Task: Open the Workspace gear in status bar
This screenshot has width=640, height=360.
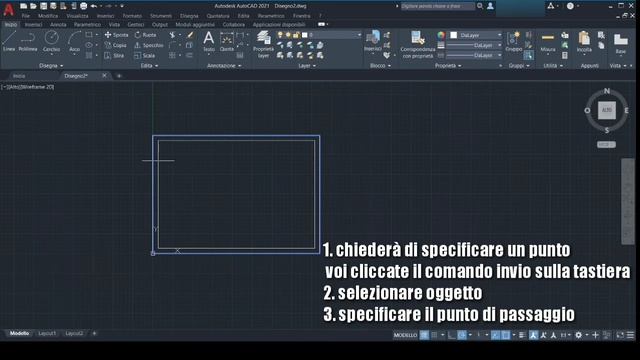Action: pos(578,335)
